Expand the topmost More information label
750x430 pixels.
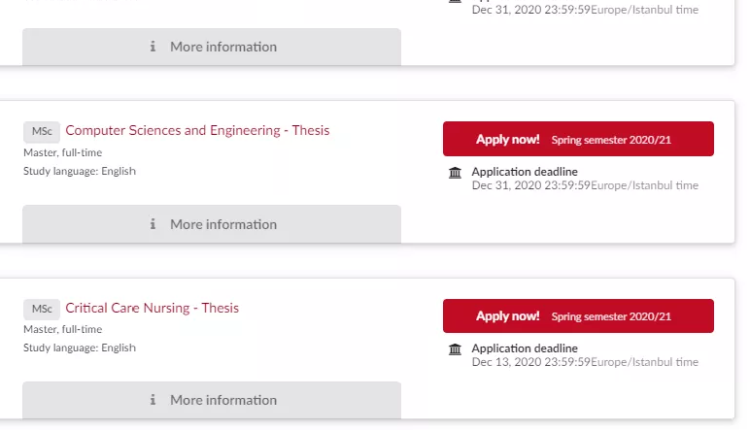coord(223,47)
